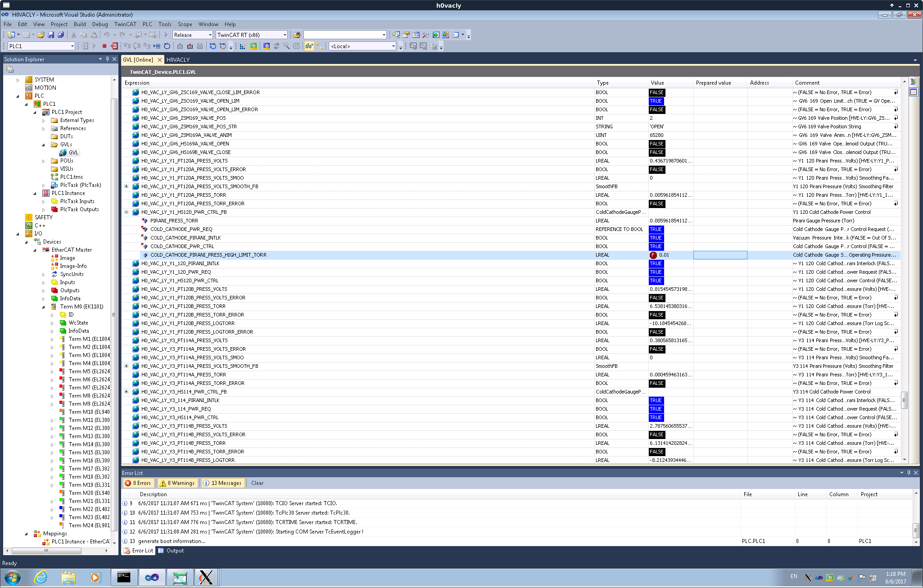Open the Command Prompt taskbar icon
Image resolution: width=923 pixels, height=588 pixels.
click(124, 577)
